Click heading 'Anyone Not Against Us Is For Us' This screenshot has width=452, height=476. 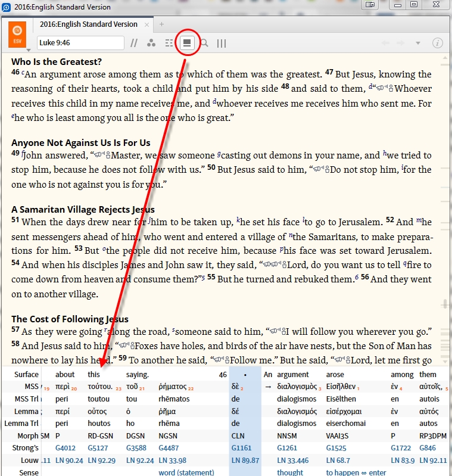(80, 142)
